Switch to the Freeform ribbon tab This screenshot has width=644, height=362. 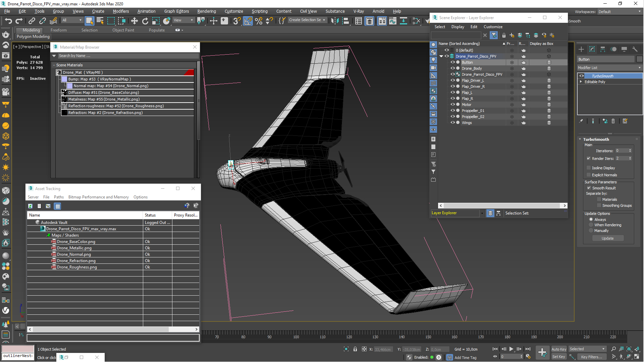pos(59,30)
